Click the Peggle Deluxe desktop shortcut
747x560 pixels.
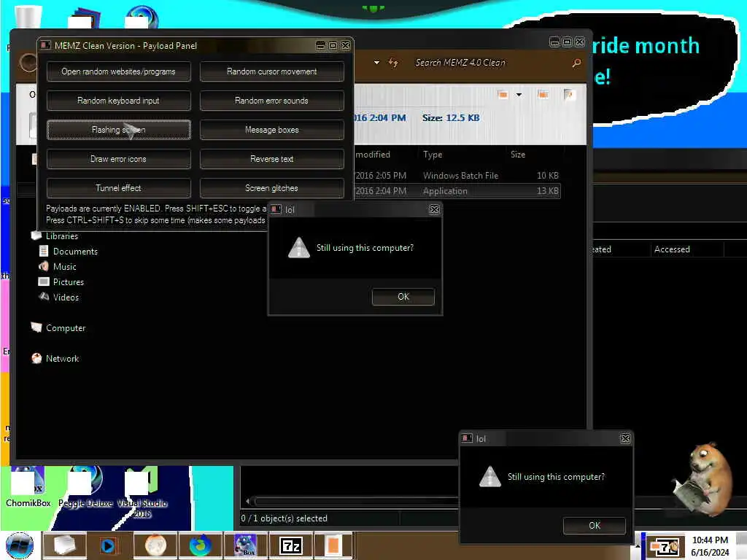[x=86, y=487]
